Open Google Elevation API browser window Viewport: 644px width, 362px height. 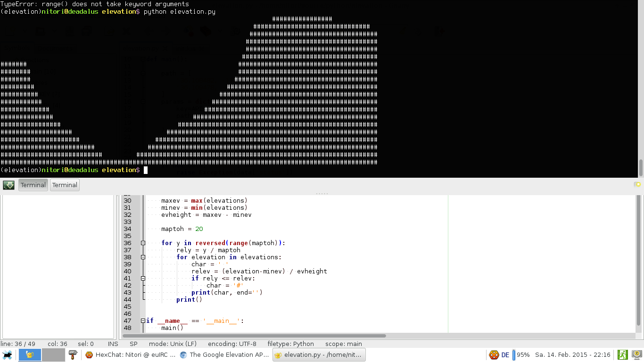click(x=224, y=355)
